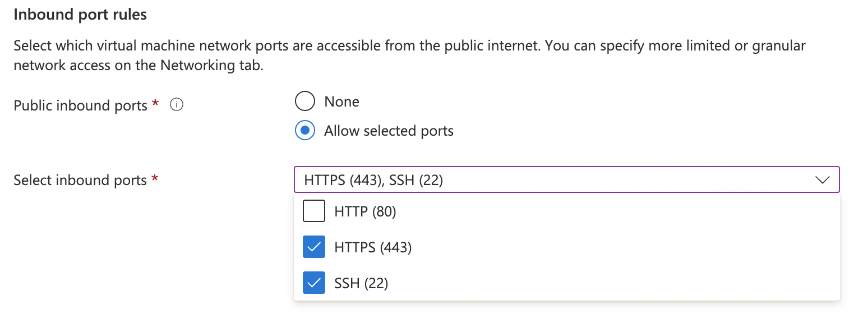Image resolution: width=868 pixels, height=323 pixels.
Task: Click the HTTPS (443) option label
Action: point(372,247)
